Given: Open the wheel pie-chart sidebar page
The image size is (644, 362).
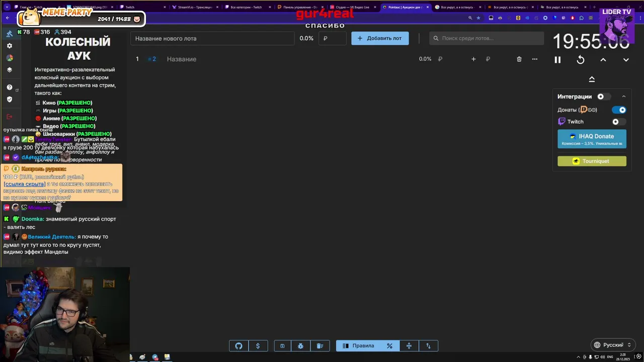Looking at the screenshot, I should 9,58.
